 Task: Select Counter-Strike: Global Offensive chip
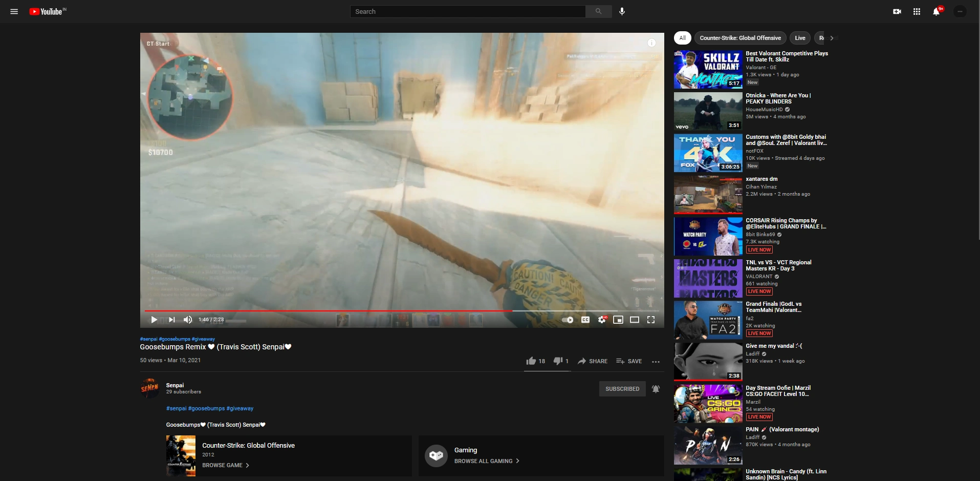pos(740,38)
